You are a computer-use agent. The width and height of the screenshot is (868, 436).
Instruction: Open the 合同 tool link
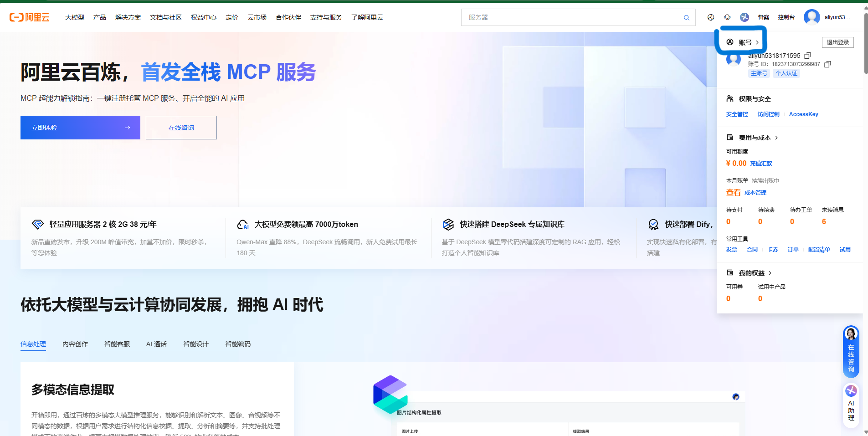coord(752,250)
